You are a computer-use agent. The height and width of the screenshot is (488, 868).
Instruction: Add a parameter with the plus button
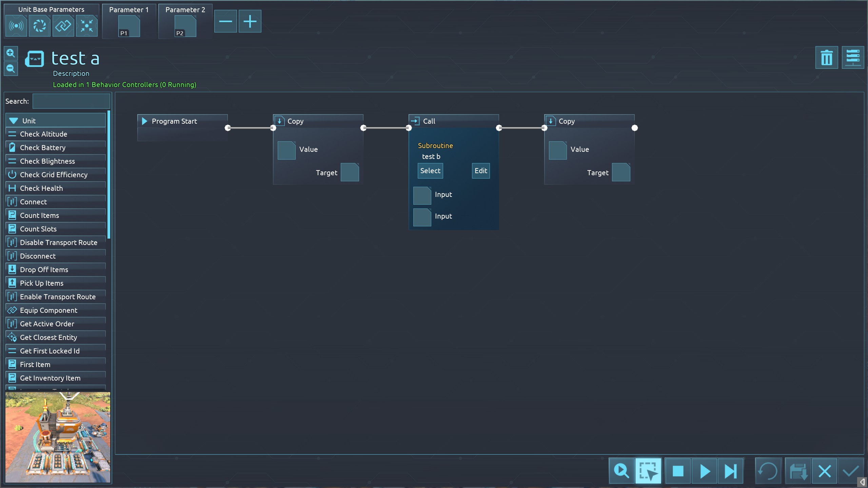click(250, 22)
